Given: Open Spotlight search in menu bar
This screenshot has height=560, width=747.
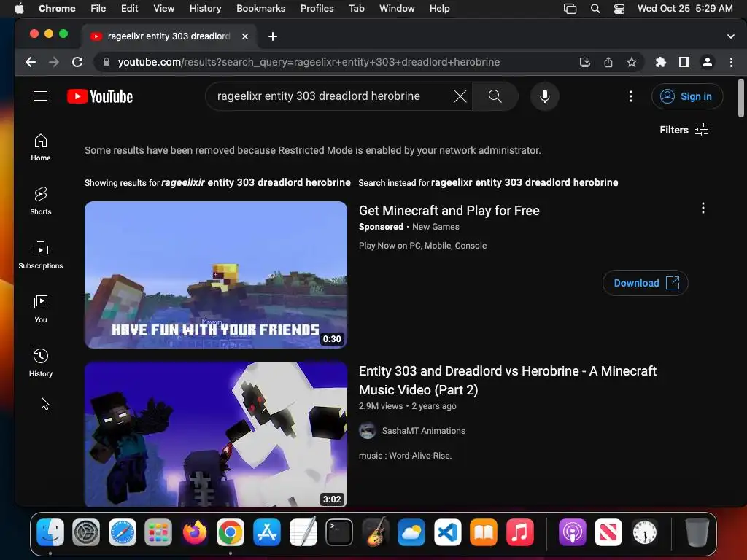Looking at the screenshot, I should [x=595, y=8].
